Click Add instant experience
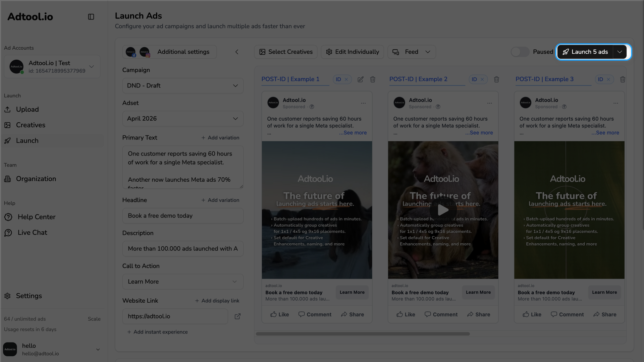Screen dimensions: 644x362 [157, 332]
